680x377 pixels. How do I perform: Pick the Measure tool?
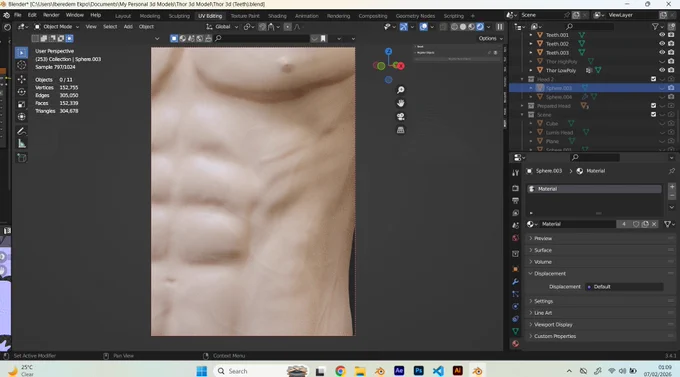(x=21, y=144)
